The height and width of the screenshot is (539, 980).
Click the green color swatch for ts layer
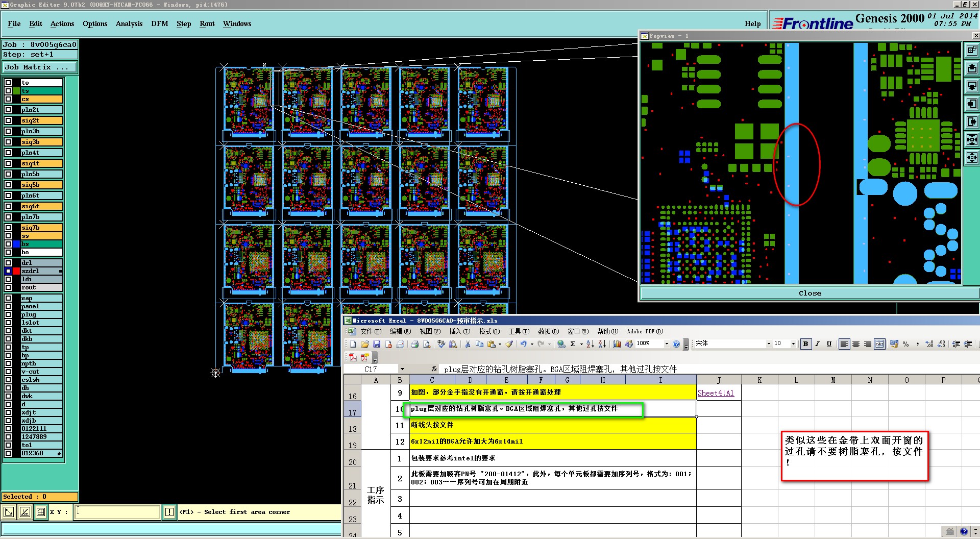tap(16, 91)
